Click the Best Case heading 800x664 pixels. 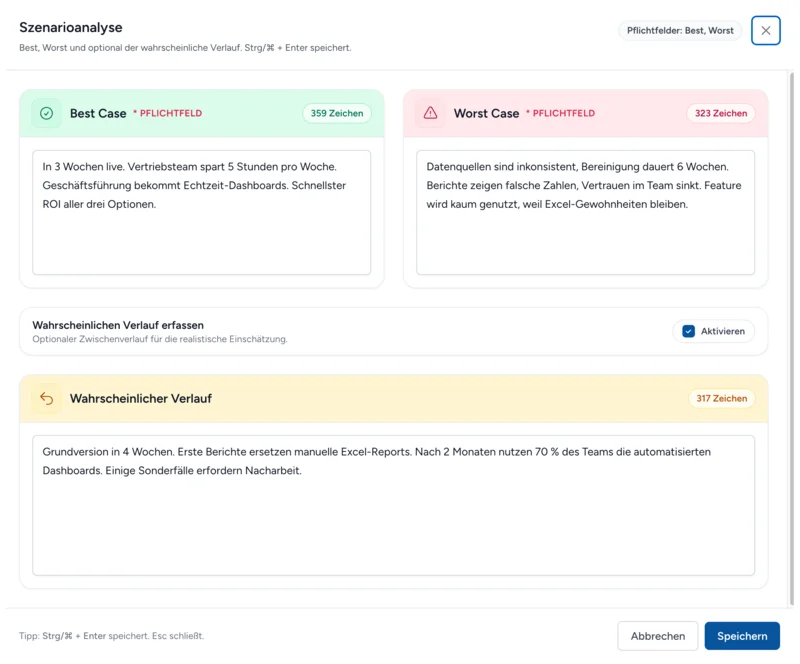click(x=98, y=114)
